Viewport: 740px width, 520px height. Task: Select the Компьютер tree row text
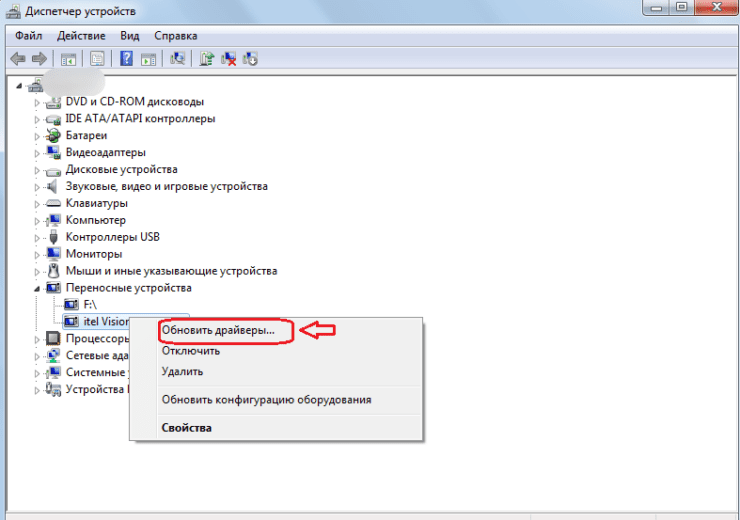[x=96, y=220]
